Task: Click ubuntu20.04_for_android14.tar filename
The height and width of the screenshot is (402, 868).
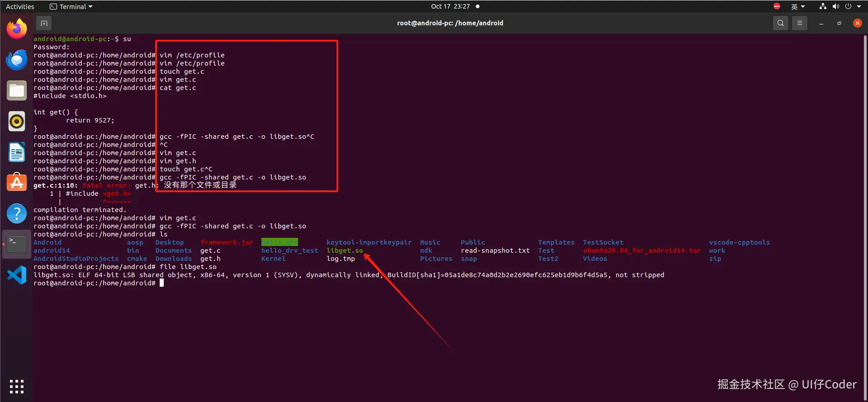Action: [642, 251]
